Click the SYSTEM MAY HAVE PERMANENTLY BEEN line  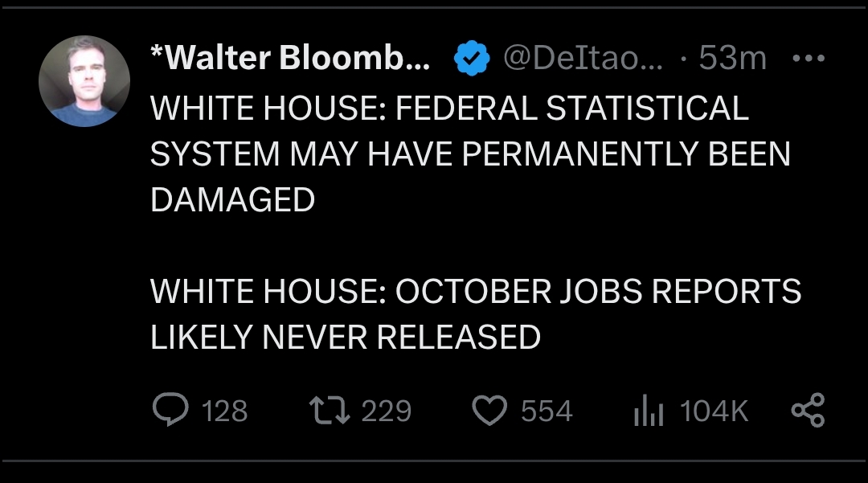[x=470, y=153]
